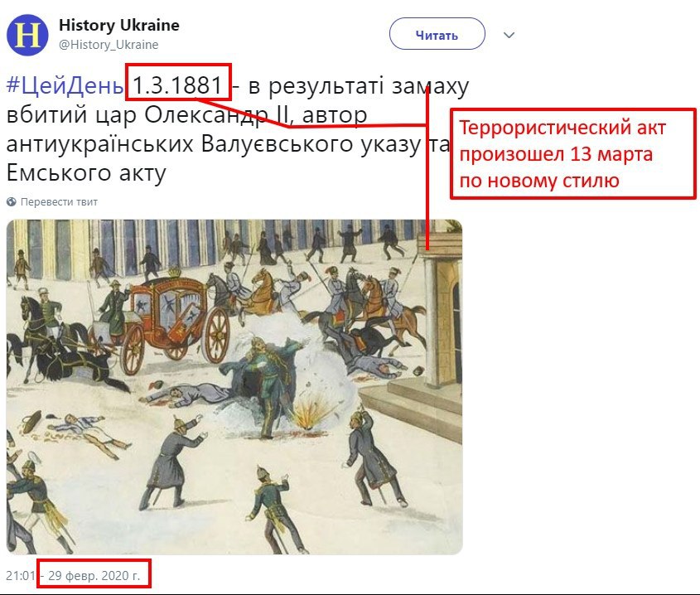Expand the tweet options chevron
Screen dimensions: 700x595
click(x=509, y=35)
